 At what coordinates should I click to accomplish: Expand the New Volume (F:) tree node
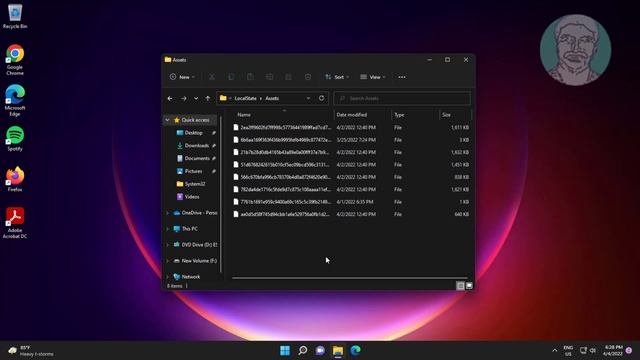pos(167,260)
